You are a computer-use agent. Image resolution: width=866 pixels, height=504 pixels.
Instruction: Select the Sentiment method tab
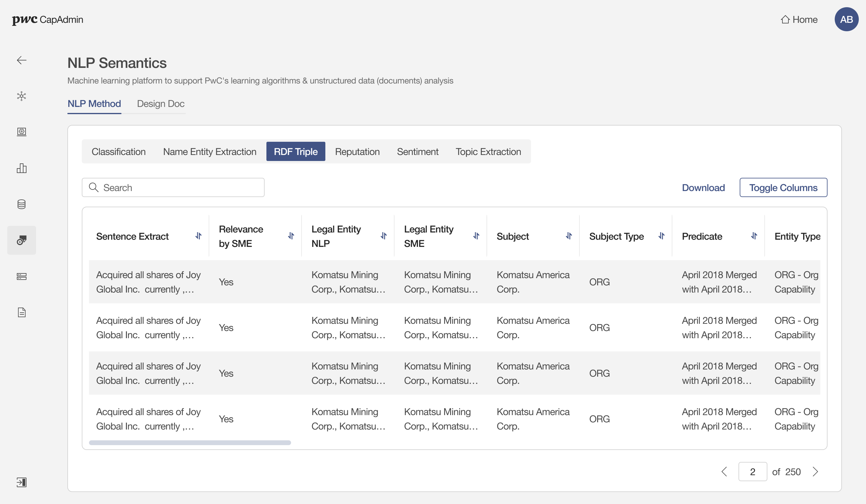click(x=417, y=151)
